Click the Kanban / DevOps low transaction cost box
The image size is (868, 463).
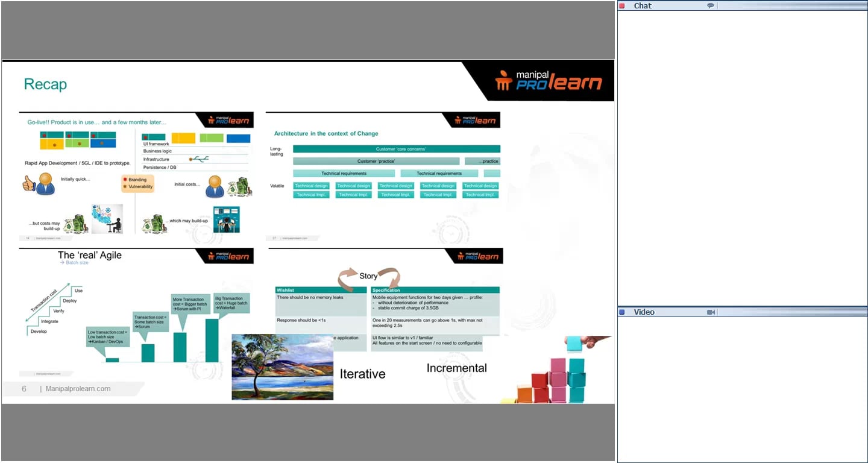pyautogui.click(x=107, y=337)
